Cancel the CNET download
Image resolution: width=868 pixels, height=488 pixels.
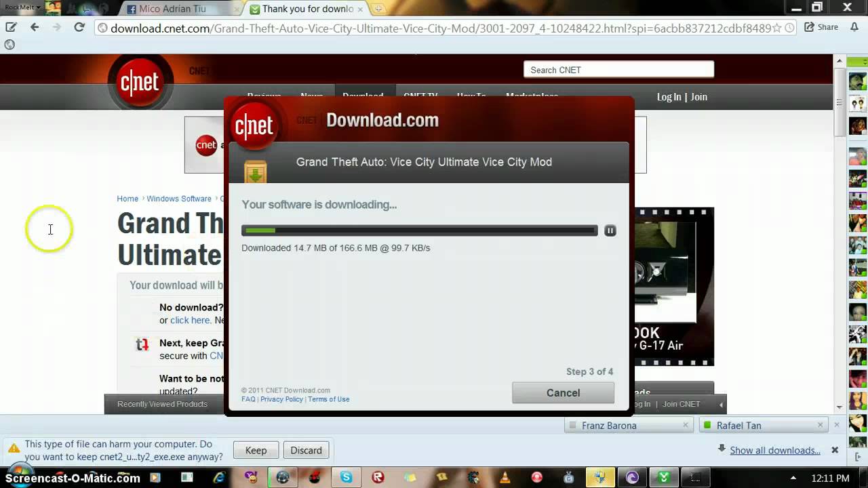(563, 392)
